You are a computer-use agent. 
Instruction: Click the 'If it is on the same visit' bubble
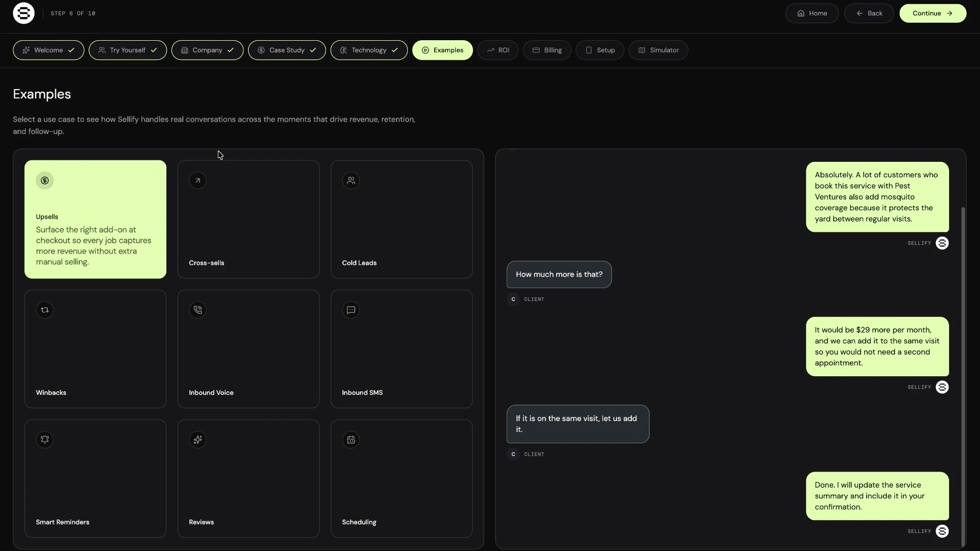pyautogui.click(x=578, y=424)
